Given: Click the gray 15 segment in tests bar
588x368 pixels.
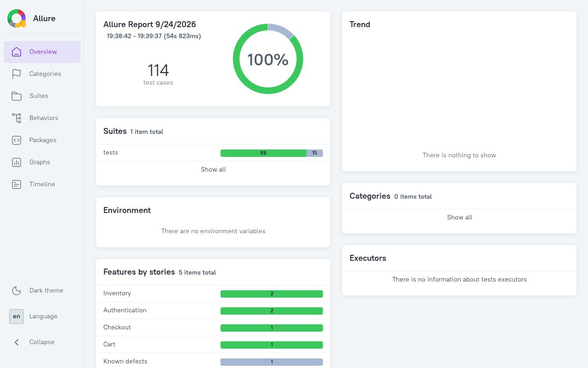Looking at the screenshot, I should pos(315,153).
